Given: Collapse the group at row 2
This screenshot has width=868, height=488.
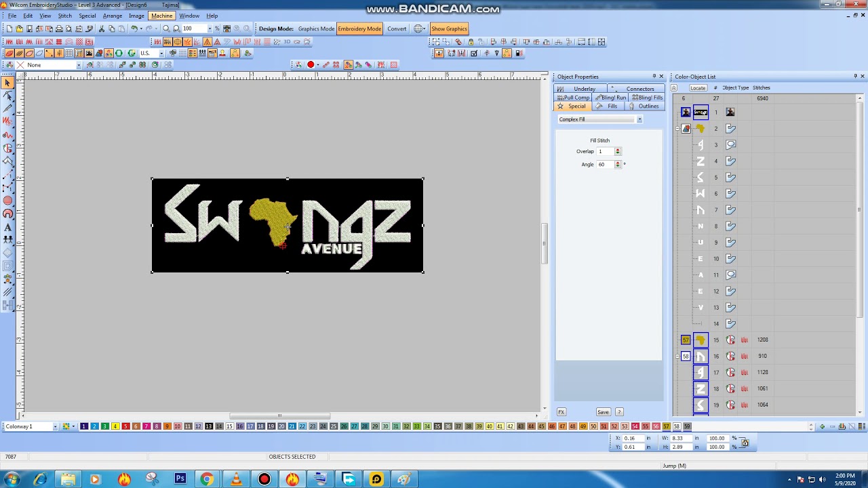Looking at the screenshot, I should tap(677, 128).
